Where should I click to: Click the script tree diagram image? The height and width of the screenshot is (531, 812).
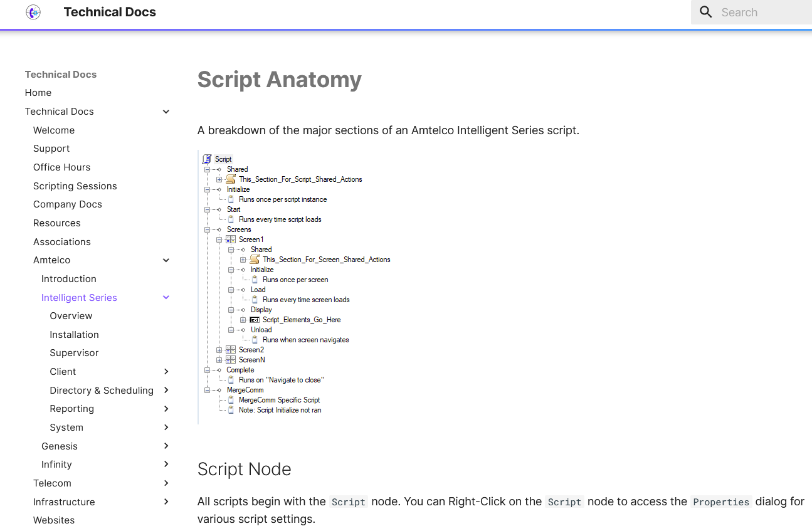pos(295,285)
